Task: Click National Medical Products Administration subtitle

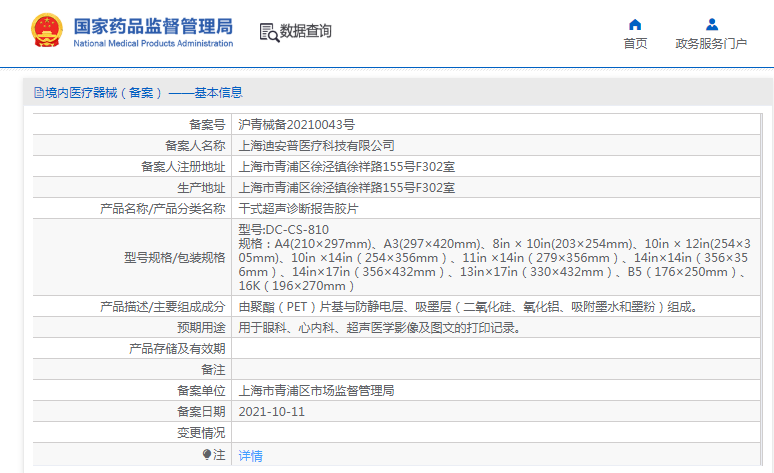Action: point(153,43)
